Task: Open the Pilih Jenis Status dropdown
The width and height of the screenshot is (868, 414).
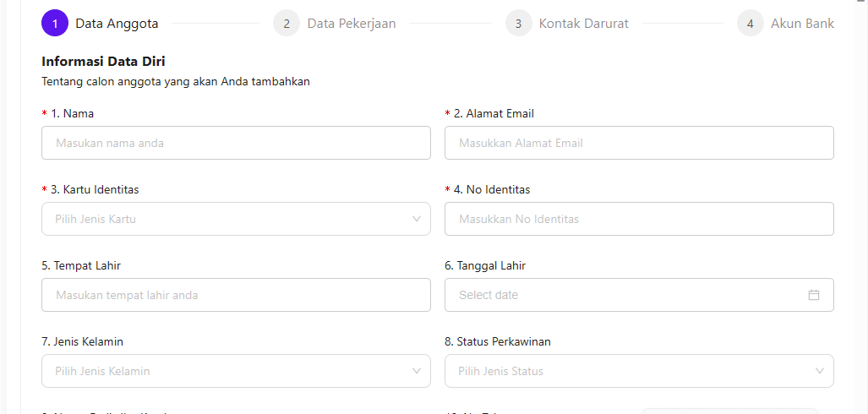Action: pyautogui.click(x=630, y=371)
